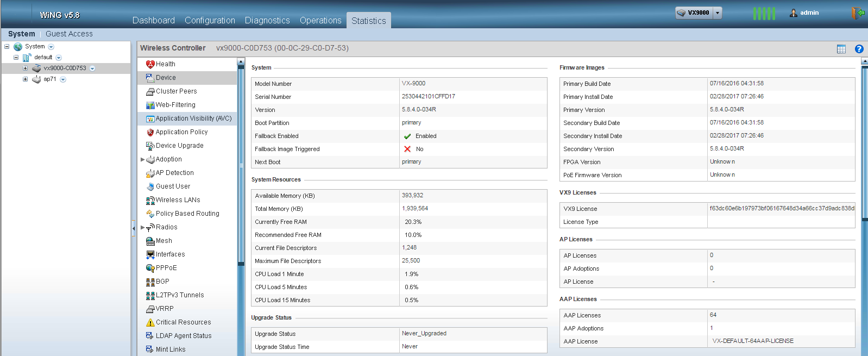Viewport: 868px width, 356px height.
Task: Open LDAP Agent Status icon
Action: [x=150, y=336]
